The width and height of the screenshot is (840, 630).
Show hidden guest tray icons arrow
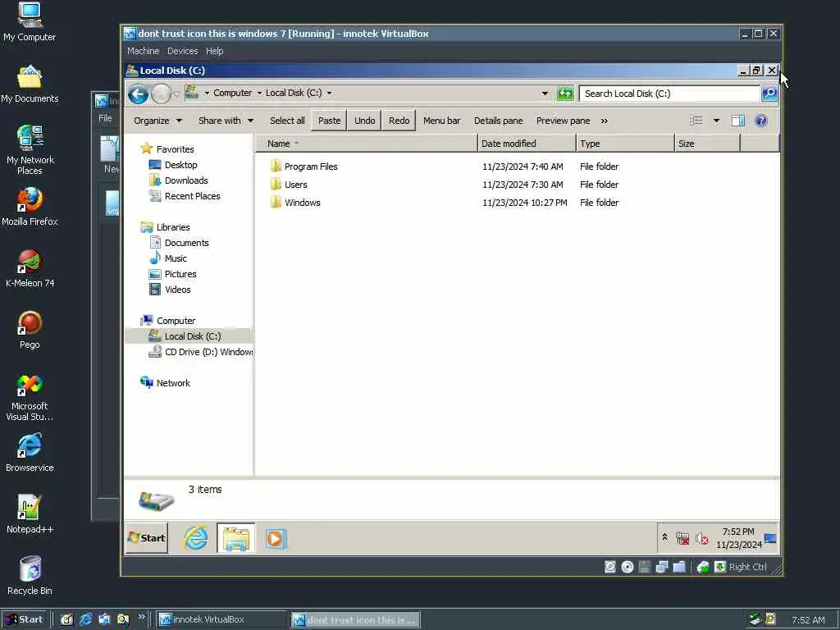click(x=664, y=536)
